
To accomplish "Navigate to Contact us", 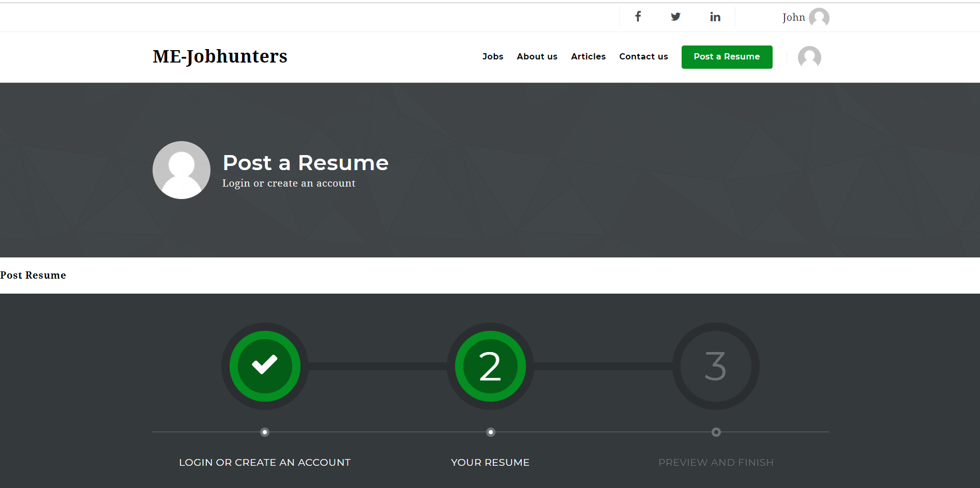I will click(643, 57).
